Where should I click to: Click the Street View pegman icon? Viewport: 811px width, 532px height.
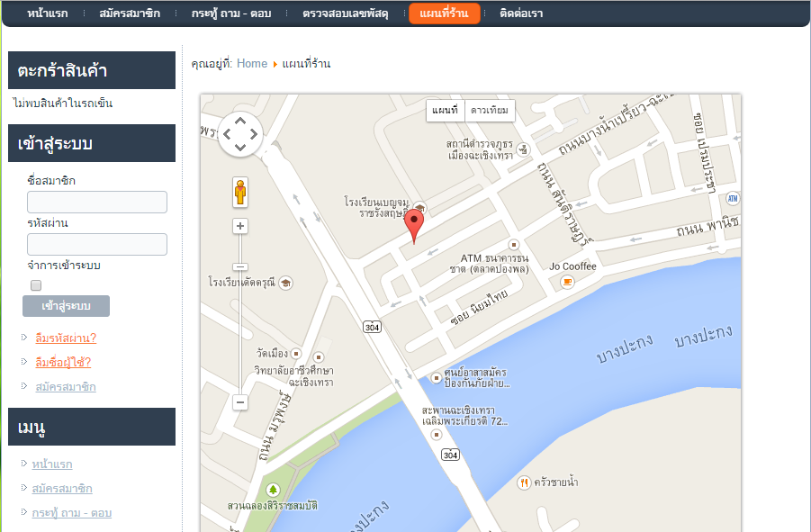240,192
